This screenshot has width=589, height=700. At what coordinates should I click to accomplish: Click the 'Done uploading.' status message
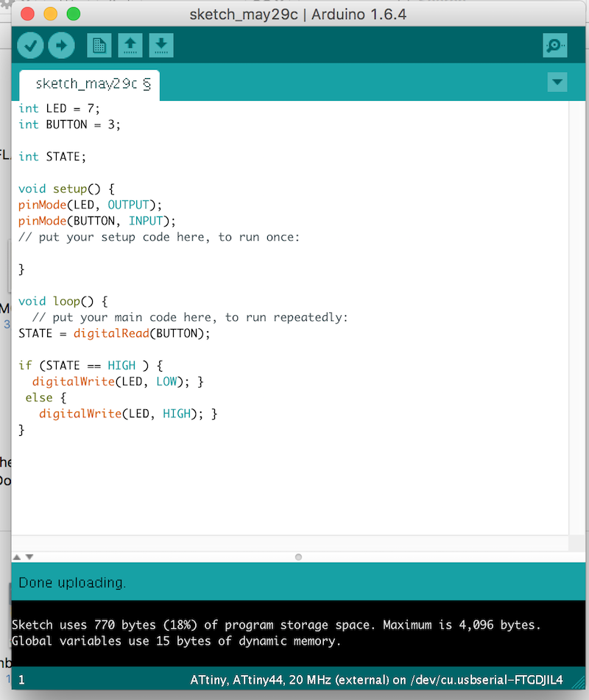[72, 582]
